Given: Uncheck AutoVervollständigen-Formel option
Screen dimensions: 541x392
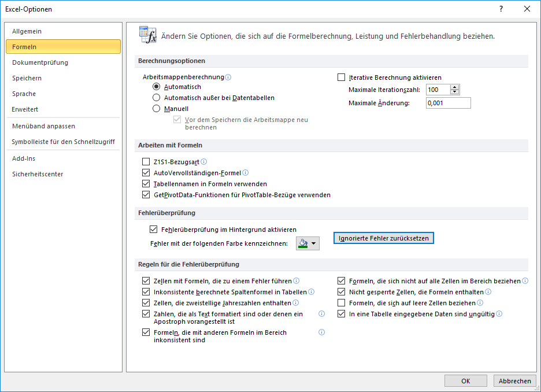Looking at the screenshot, I should 146,172.
